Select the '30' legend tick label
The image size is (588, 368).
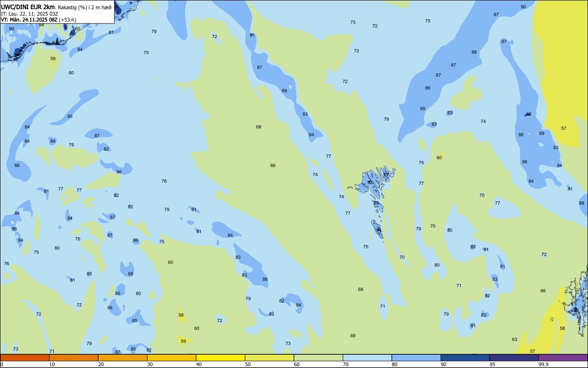150,364
